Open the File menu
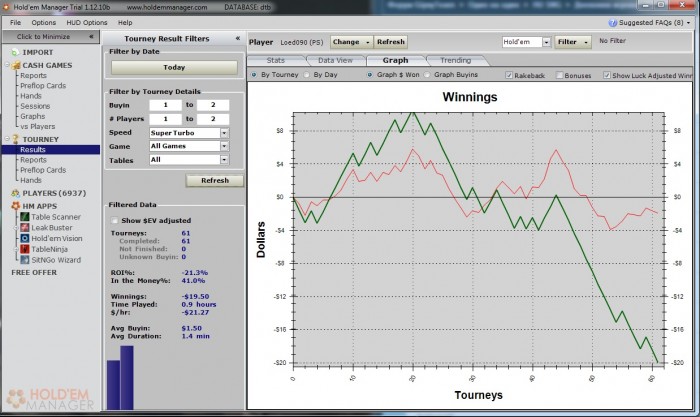This screenshot has height=417, width=700. click(x=15, y=22)
